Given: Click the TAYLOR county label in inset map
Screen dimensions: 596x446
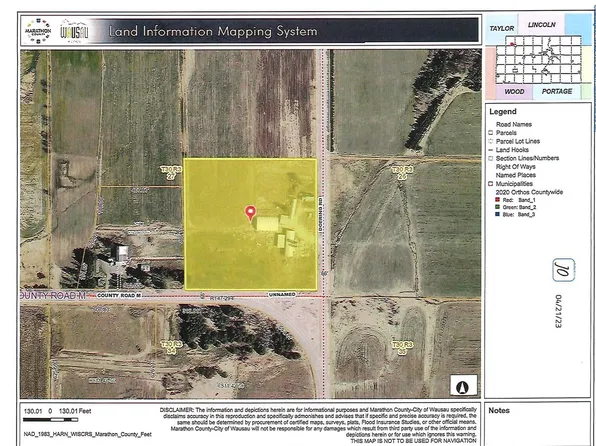Looking at the screenshot, I should (x=501, y=29).
